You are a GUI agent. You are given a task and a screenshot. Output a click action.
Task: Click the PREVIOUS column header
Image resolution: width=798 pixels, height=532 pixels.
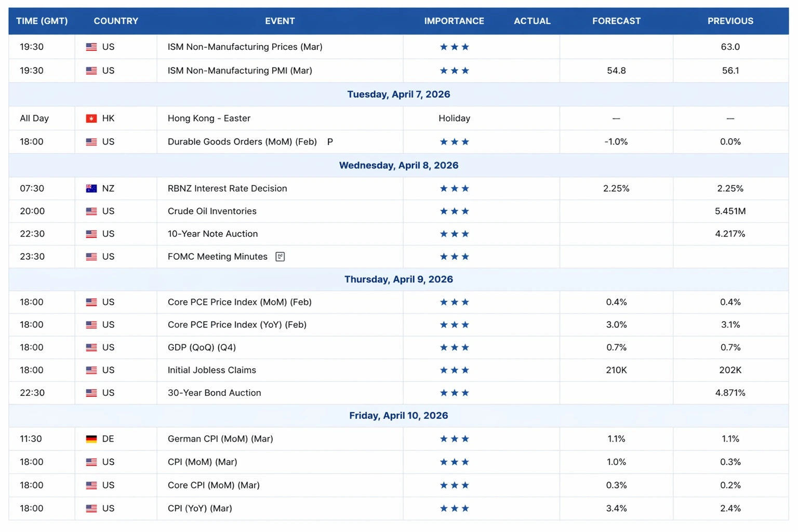click(730, 21)
